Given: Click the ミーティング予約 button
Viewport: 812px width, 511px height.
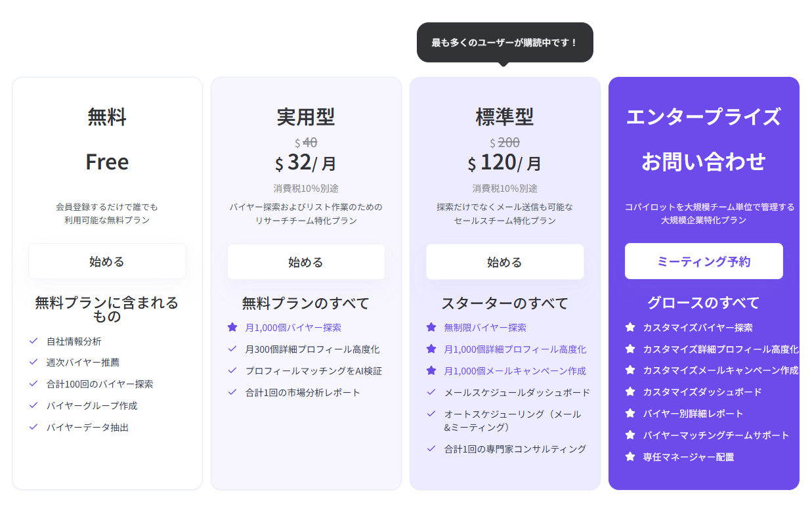Looking at the screenshot, I should [704, 261].
